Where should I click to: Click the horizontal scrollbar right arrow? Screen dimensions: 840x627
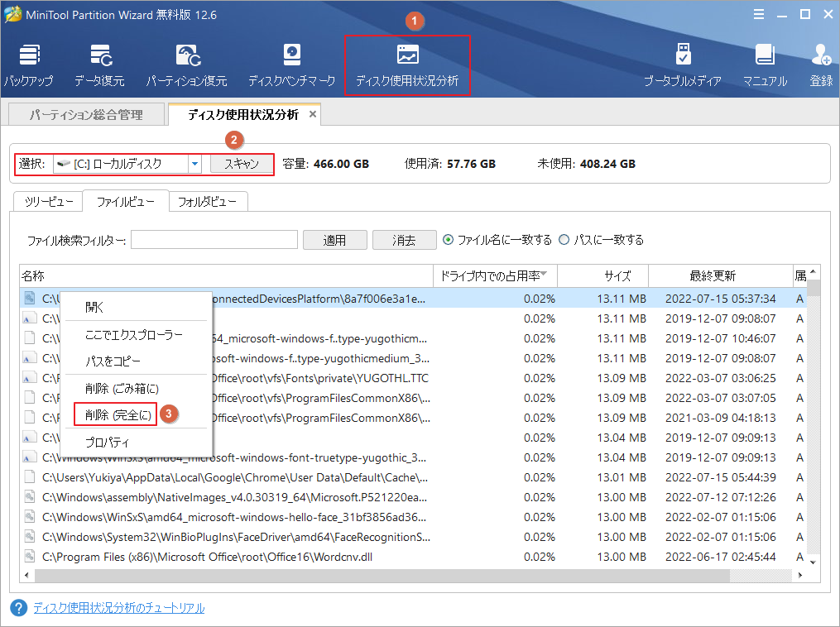(800, 576)
